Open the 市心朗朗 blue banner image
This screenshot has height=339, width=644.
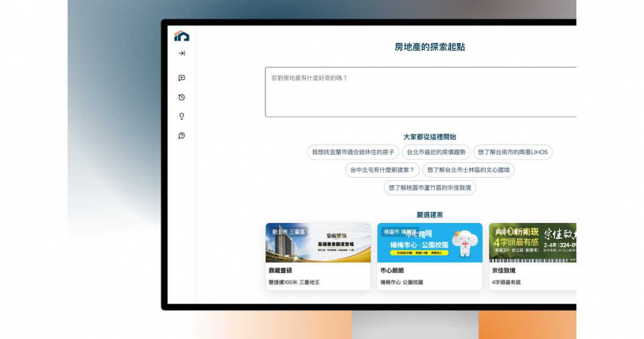point(429,243)
